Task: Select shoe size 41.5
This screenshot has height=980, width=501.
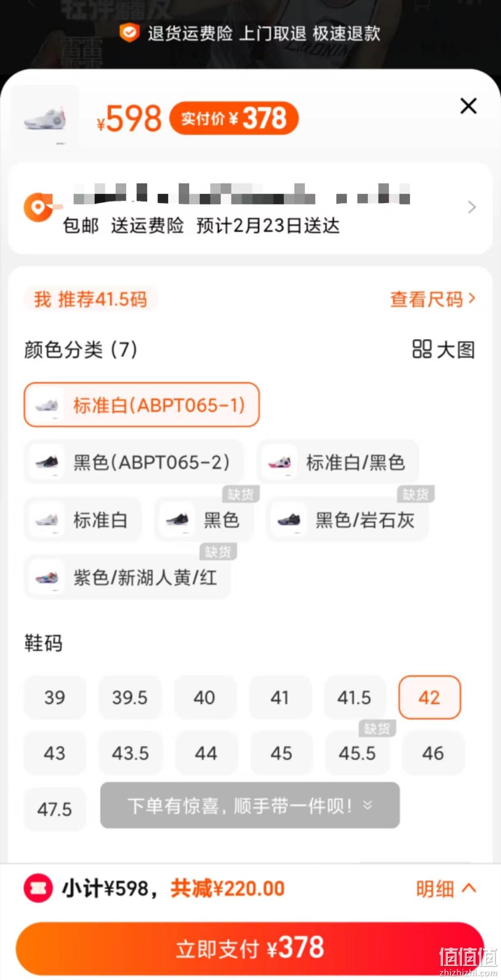Action: 354,697
